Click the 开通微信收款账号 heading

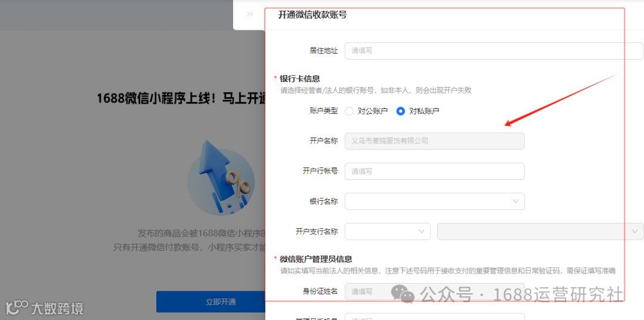(312, 15)
